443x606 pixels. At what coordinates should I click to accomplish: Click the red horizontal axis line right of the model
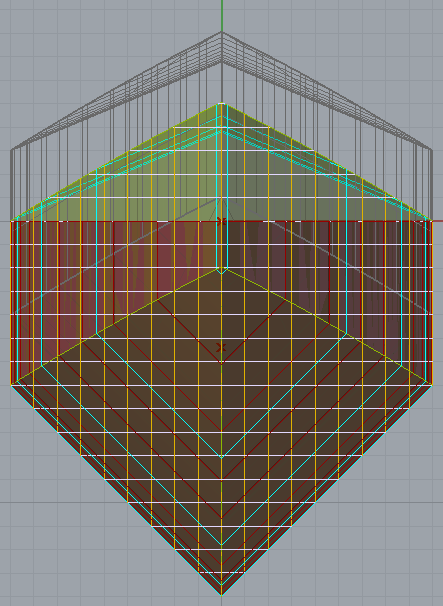point(438,221)
